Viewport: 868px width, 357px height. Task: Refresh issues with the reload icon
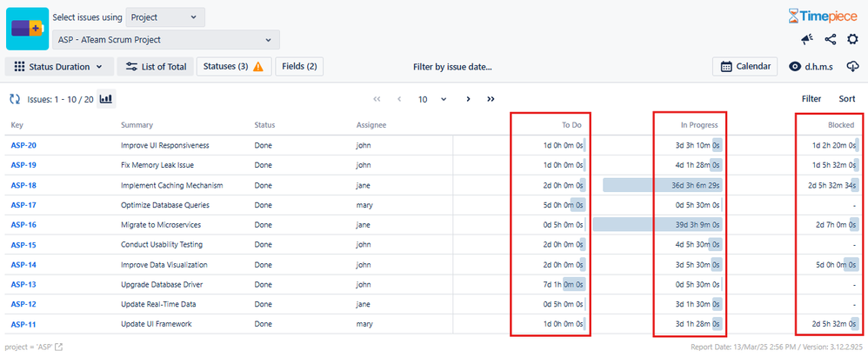tap(15, 99)
